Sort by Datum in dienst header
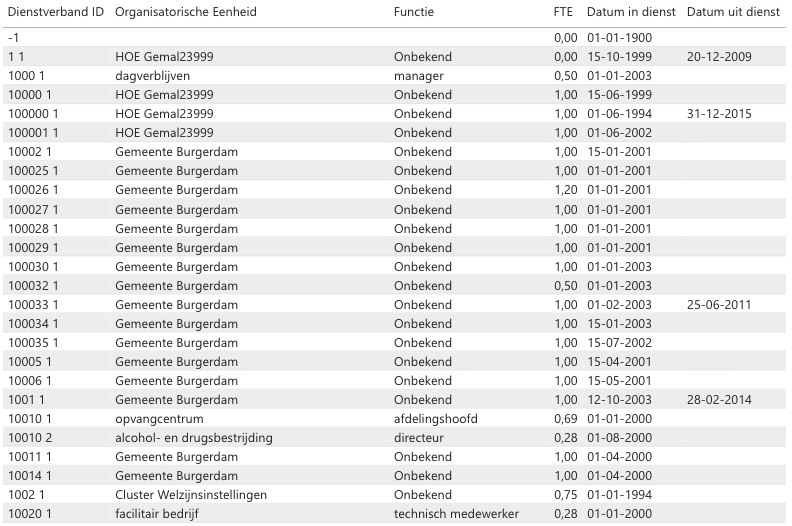Image resolution: width=792 pixels, height=526 pixels. click(631, 11)
